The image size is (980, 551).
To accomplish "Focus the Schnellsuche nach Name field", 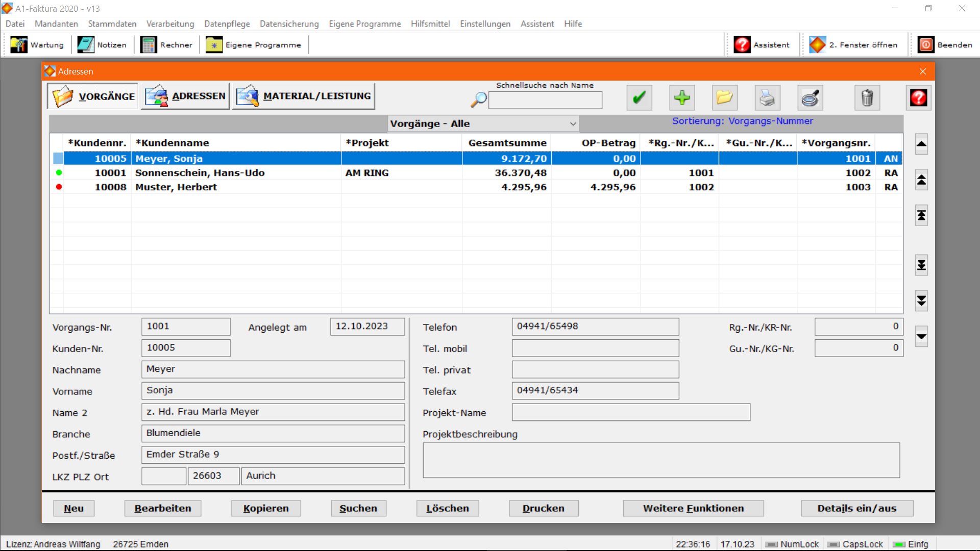I will (x=545, y=100).
